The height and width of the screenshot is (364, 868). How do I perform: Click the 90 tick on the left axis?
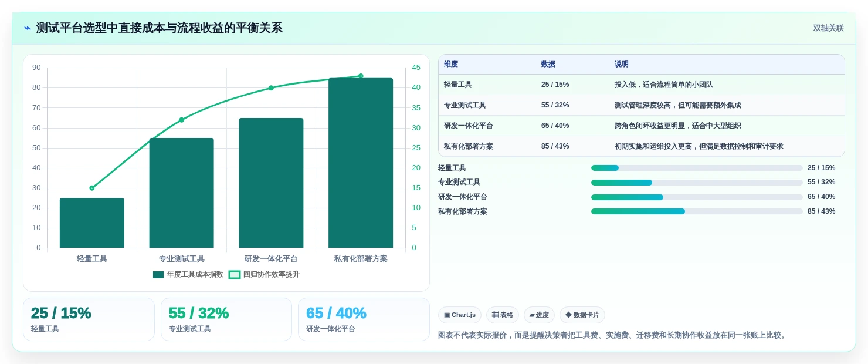(36, 68)
